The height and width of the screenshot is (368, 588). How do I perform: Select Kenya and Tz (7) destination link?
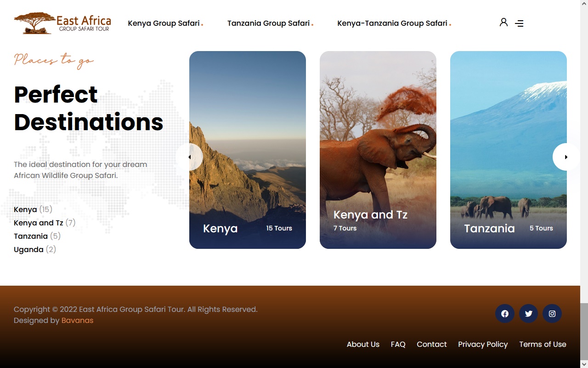(x=45, y=223)
